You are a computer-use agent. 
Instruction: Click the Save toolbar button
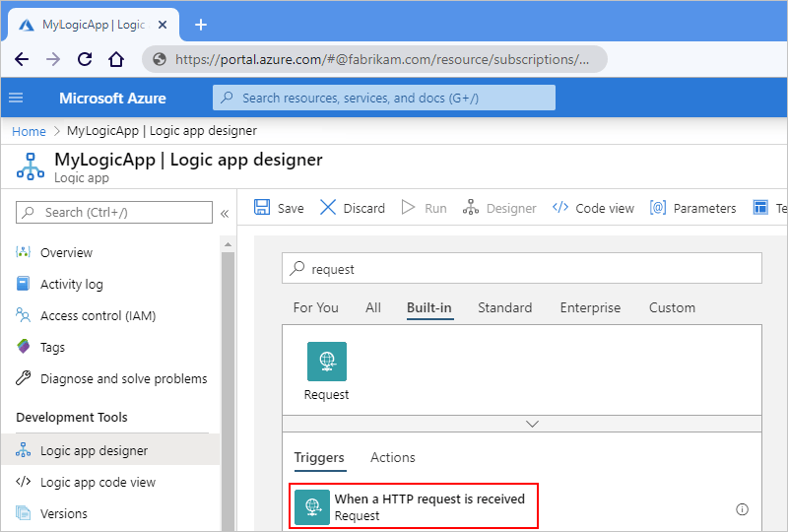(279, 208)
